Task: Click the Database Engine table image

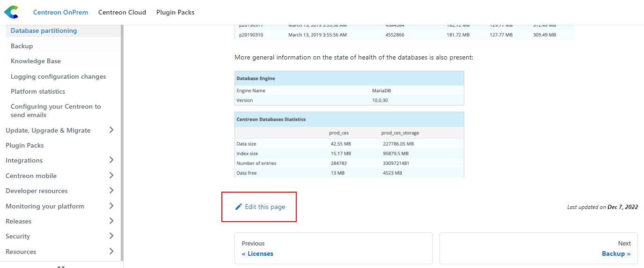Action: point(349,88)
